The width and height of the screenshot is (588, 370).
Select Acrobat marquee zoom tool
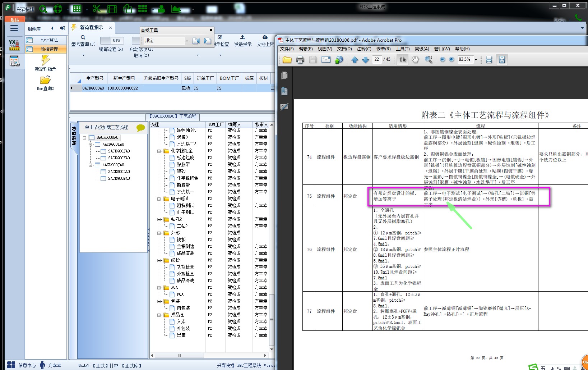click(x=428, y=60)
